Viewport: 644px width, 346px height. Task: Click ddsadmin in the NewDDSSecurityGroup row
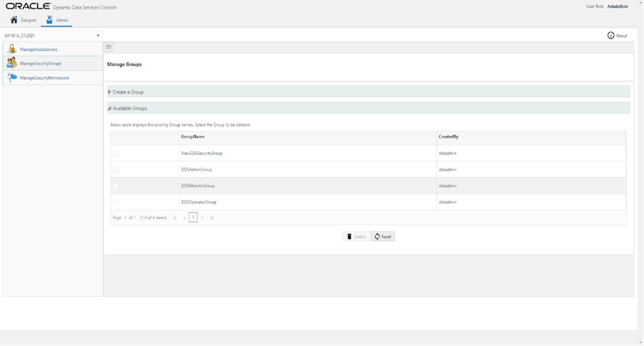pyautogui.click(x=447, y=153)
